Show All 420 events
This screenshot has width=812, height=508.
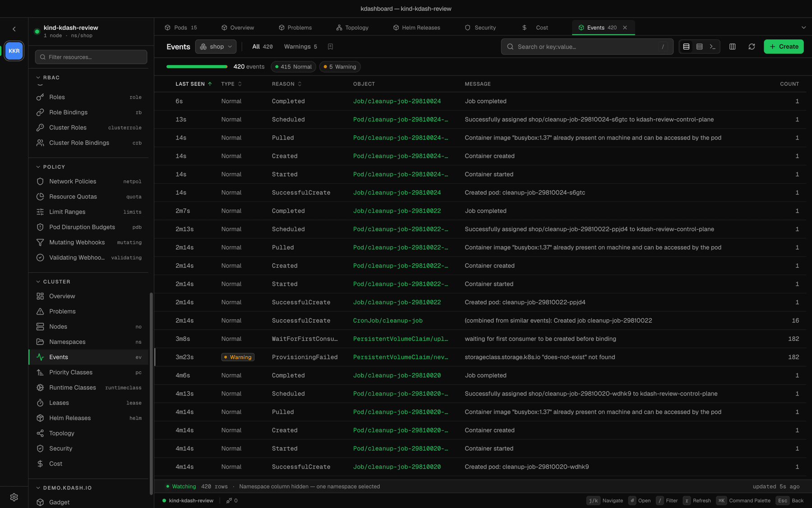263,47
